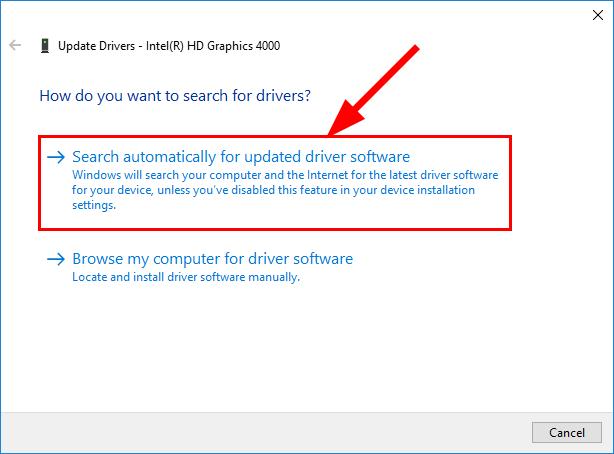The image size is (614, 454).
Task: Click arrow icon beside Search automatically option
Action: 57,157
